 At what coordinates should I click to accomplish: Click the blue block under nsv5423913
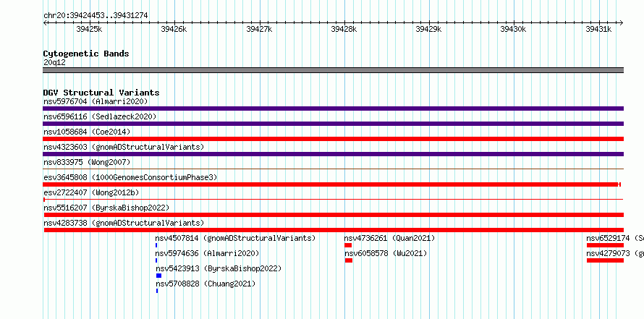(x=159, y=276)
